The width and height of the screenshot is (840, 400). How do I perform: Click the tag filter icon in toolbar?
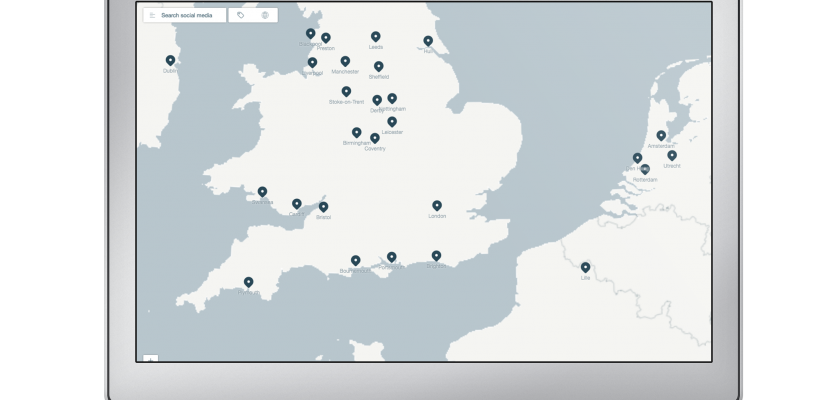pyautogui.click(x=241, y=15)
